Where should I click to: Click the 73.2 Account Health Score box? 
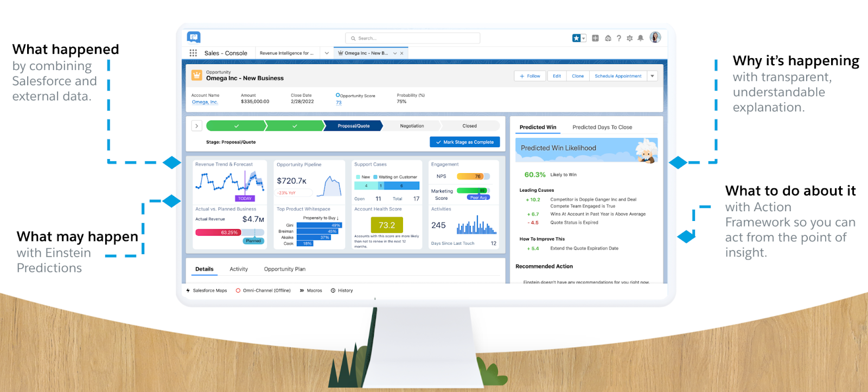[x=387, y=225]
